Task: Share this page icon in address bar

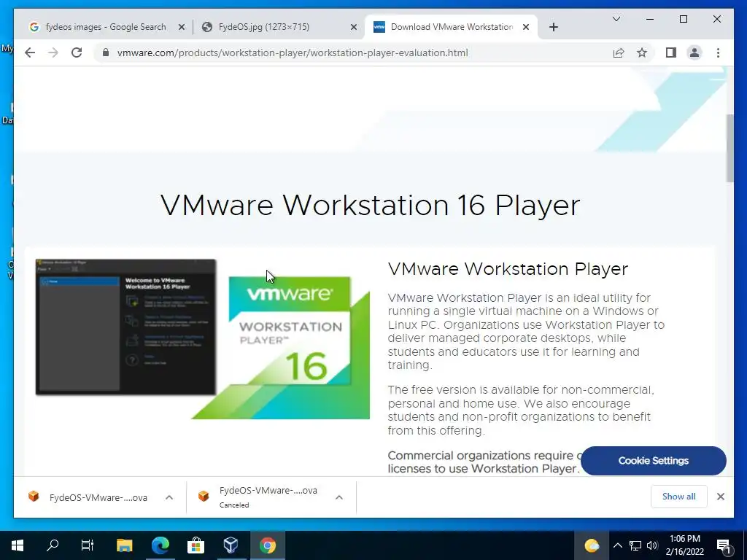Action: 619,52
